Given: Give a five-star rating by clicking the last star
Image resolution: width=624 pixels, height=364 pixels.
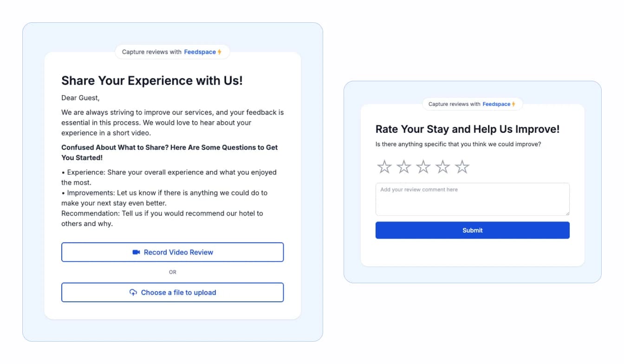Looking at the screenshot, I should [461, 166].
